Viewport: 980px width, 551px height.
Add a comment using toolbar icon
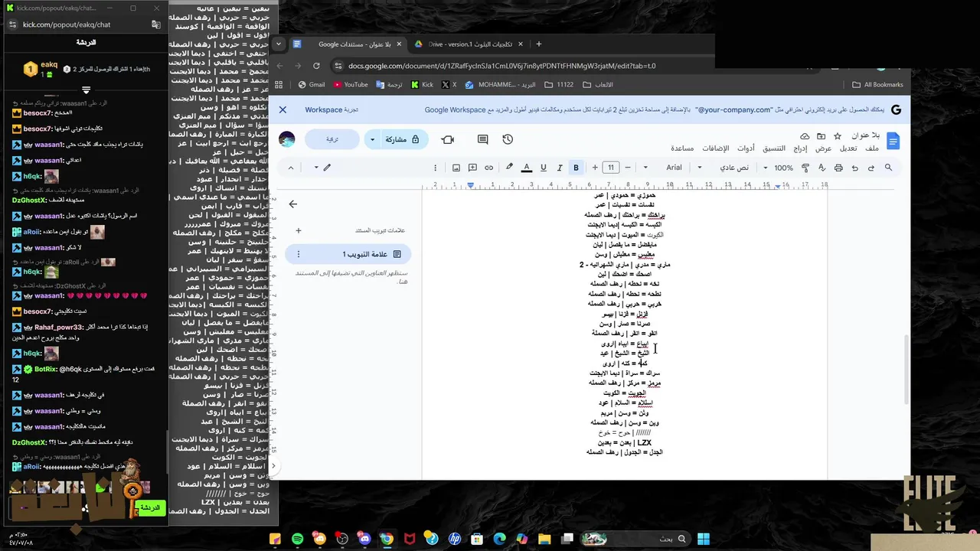472,168
